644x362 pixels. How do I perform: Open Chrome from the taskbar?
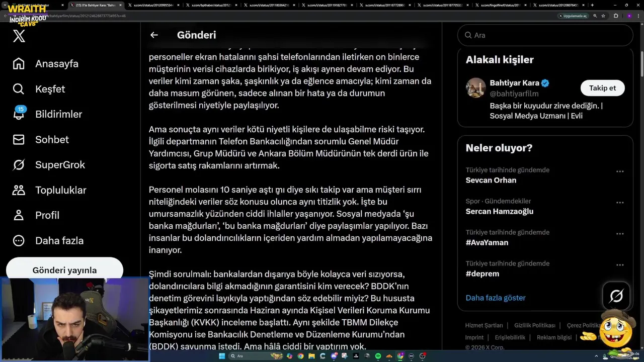coord(300,356)
